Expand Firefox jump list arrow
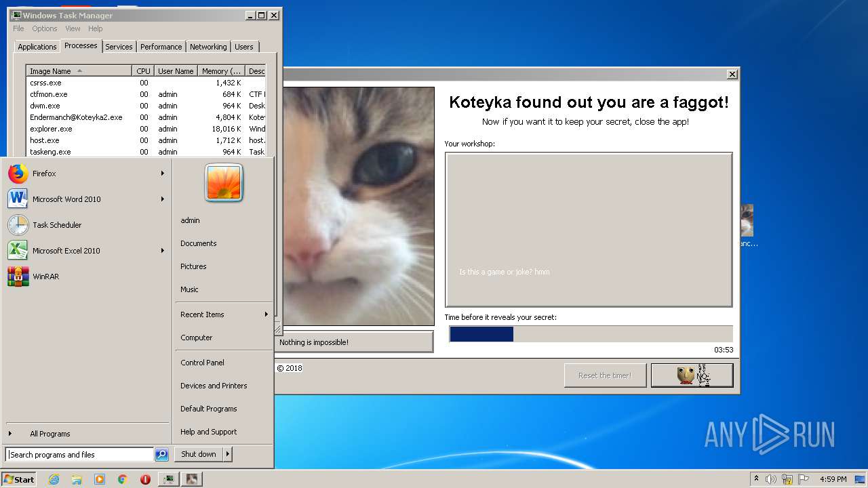This screenshot has height=488, width=868. [x=163, y=174]
